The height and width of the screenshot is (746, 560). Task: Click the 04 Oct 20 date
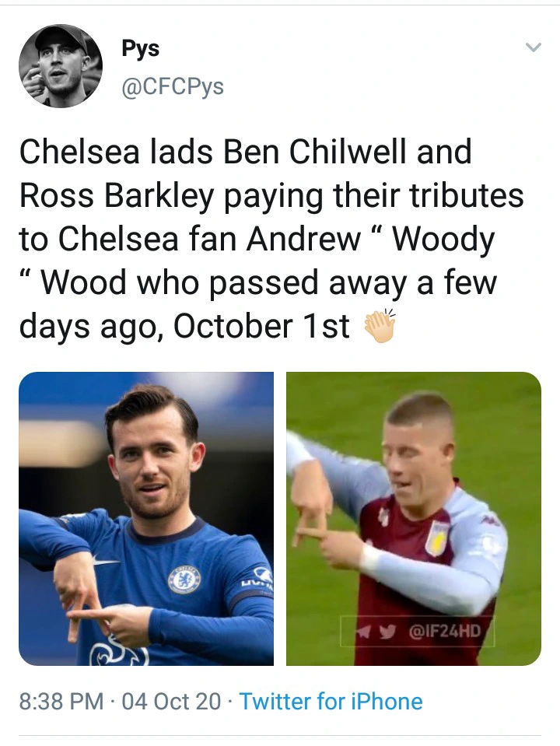click(x=171, y=702)
